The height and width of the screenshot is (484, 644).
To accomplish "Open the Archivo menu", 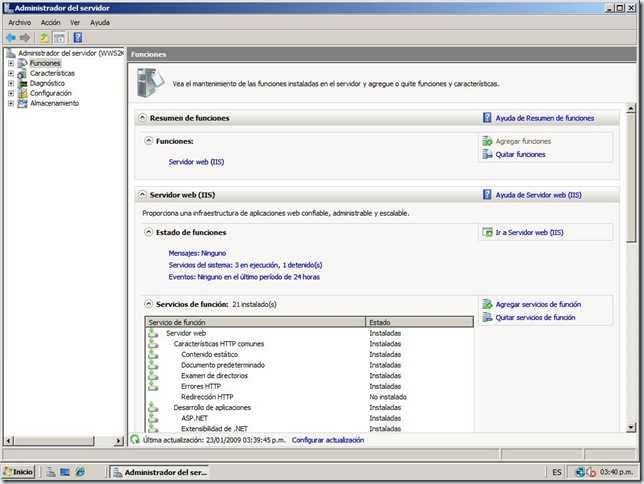I will tap(19, 23).
